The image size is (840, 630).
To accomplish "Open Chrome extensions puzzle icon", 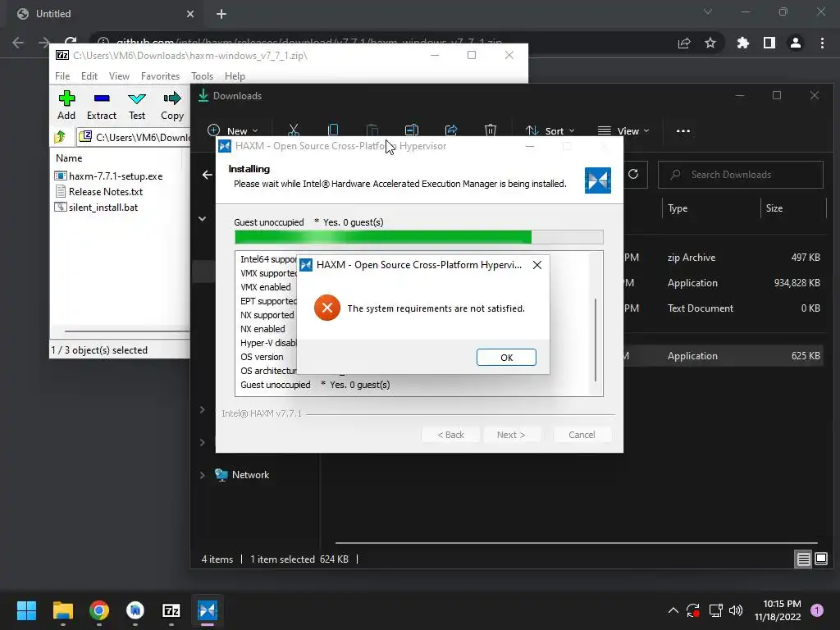I will [742, 43].
